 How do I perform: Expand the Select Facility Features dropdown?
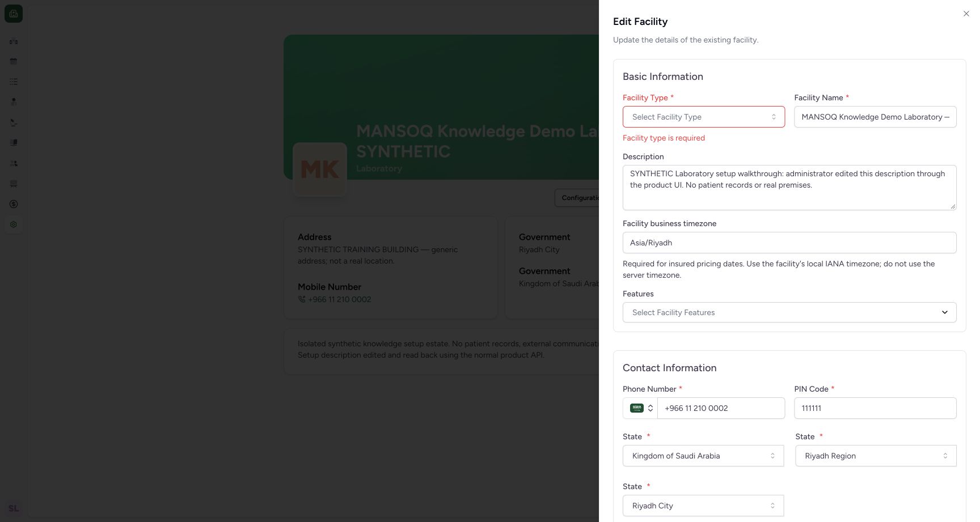coord(789,312)
